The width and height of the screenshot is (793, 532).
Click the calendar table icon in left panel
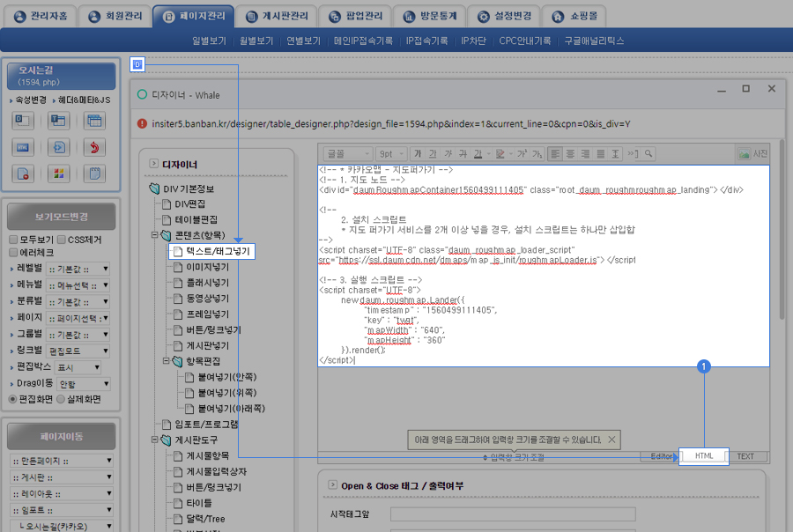(x=93, y=122)
